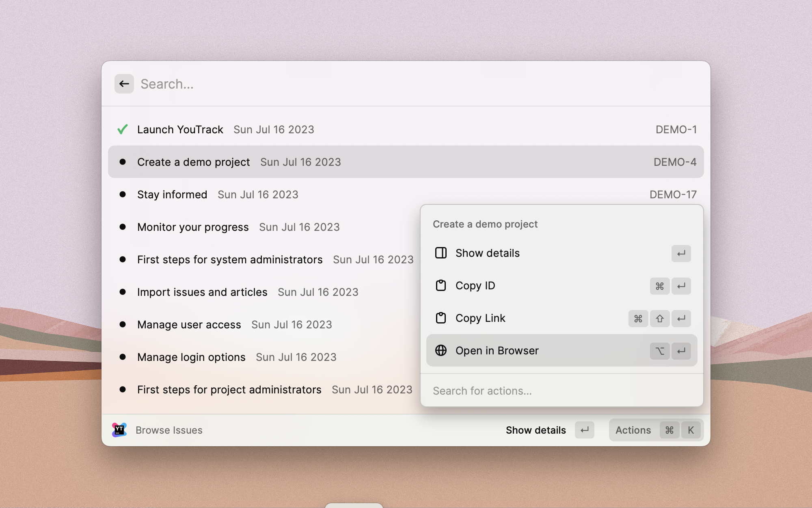Open the Actions button
The image size is (812, 508).
pos(656,430)
